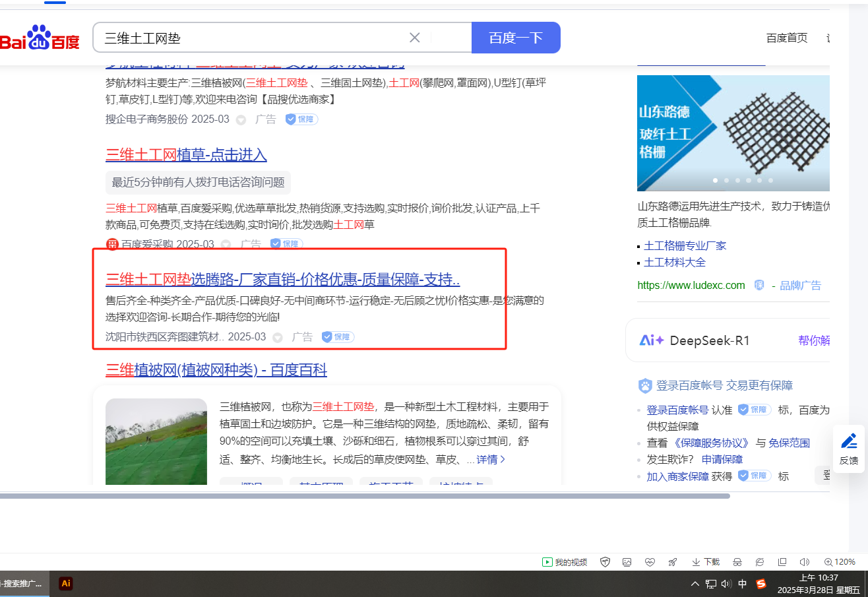Open 我的视频 in browser status bar

click(565, 562)
